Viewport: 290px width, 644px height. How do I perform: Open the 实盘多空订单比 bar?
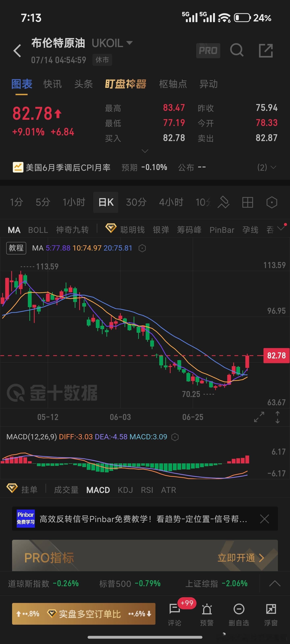(84, 614)
